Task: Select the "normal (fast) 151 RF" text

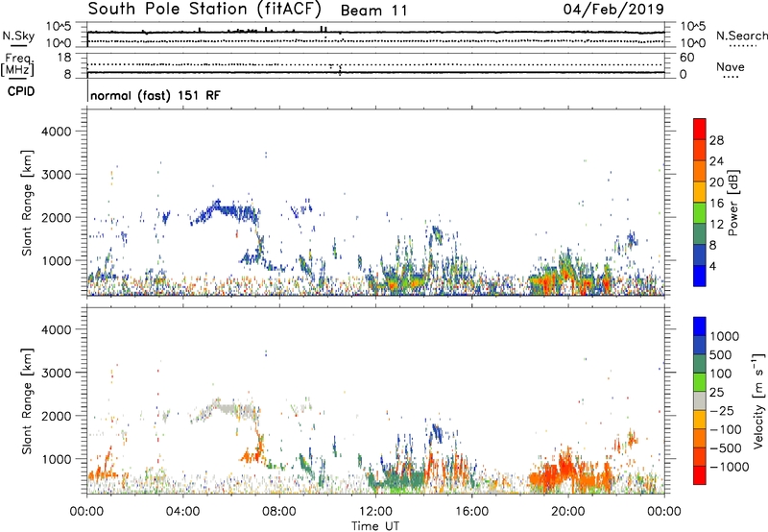Action: click(x=156, y=95)
